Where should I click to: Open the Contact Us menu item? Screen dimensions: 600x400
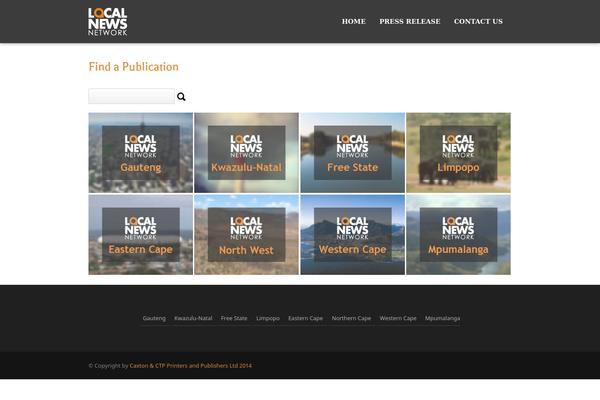pyautogui.click(x=478, y=21)
